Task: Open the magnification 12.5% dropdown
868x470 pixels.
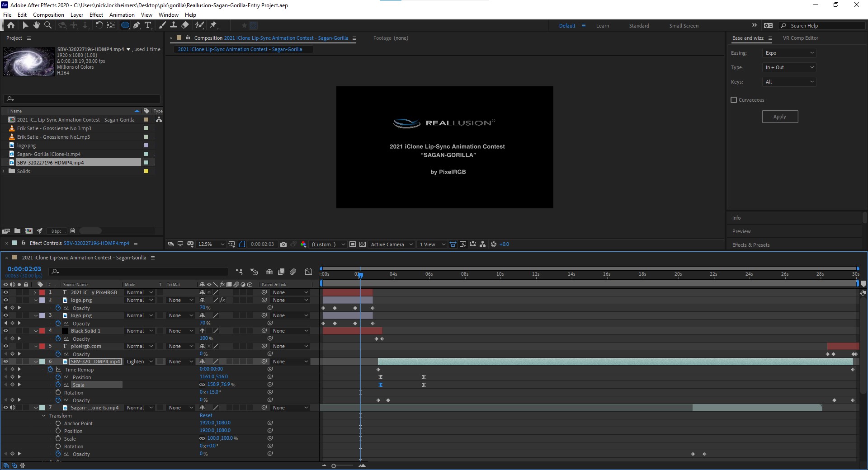Action: 211,244
